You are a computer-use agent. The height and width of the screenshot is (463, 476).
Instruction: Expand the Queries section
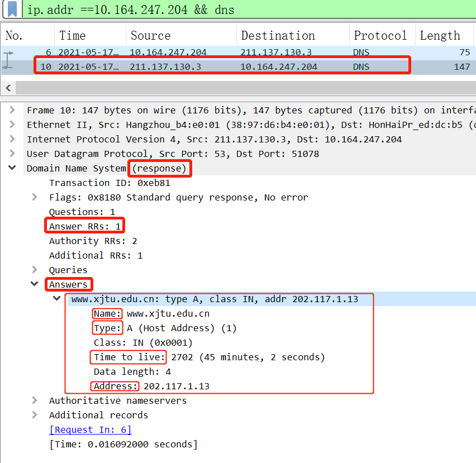point(35,269)
